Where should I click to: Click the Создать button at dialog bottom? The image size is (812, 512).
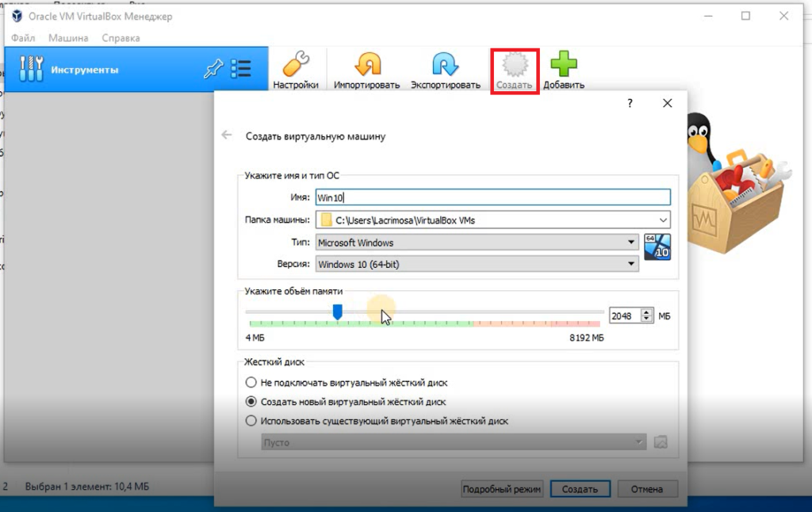(580, 489)
